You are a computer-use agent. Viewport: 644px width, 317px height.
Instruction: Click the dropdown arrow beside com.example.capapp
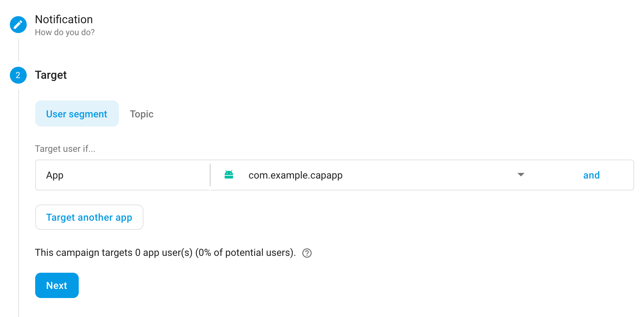tap(521, 174)
